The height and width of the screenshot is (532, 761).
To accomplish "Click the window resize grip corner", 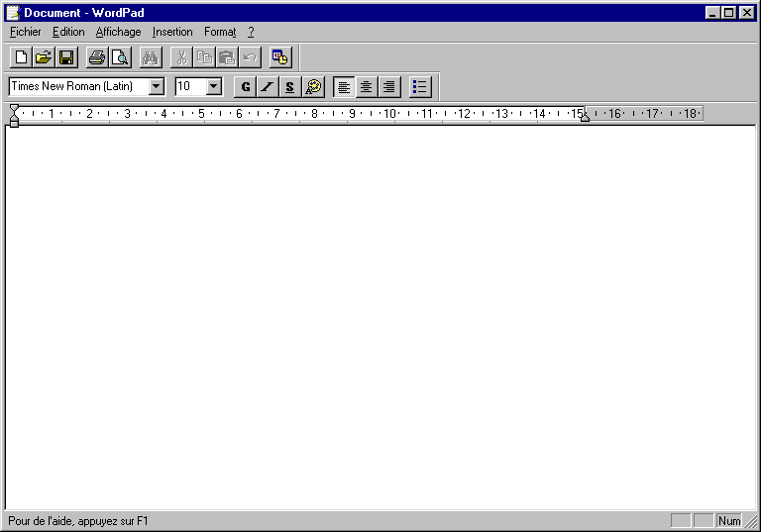I will pyautogui.click(x=751, y=522).
